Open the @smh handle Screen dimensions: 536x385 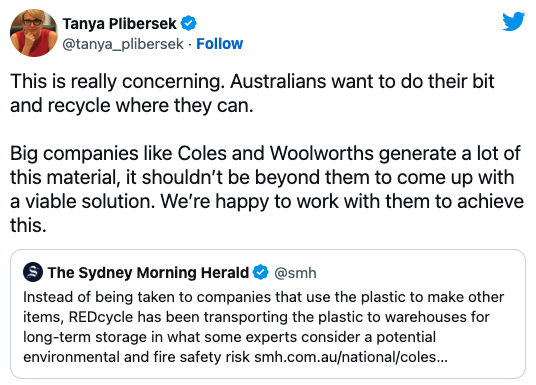tap(295, 273)
